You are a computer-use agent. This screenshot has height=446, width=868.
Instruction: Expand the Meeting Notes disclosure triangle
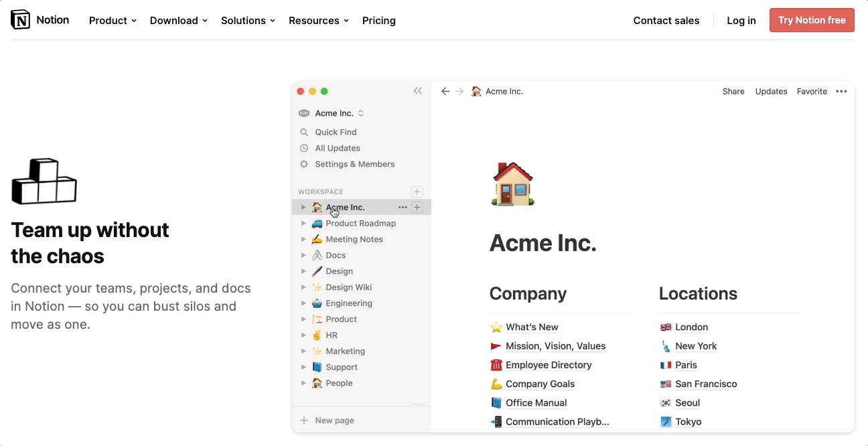click(303, 239)
